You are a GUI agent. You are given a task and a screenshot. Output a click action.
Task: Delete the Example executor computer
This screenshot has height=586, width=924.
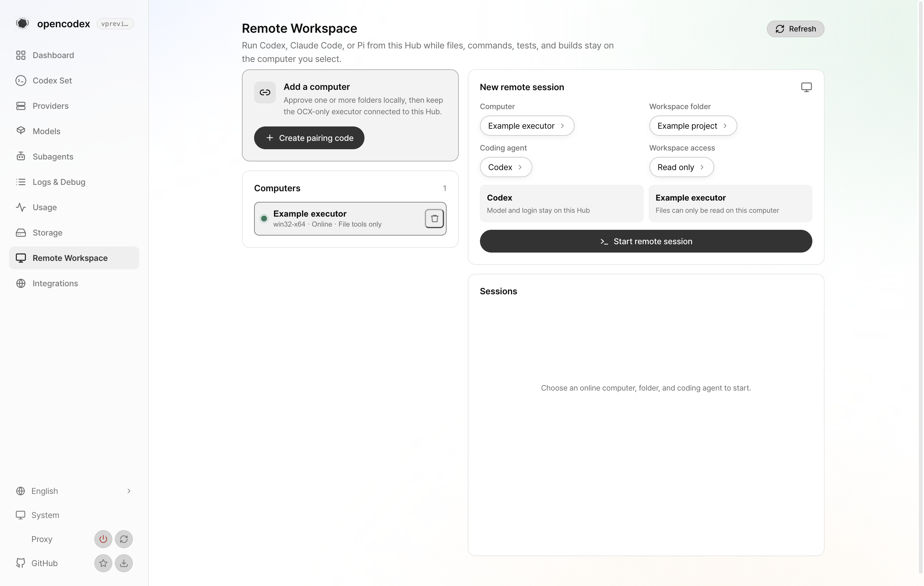(434, 219)
